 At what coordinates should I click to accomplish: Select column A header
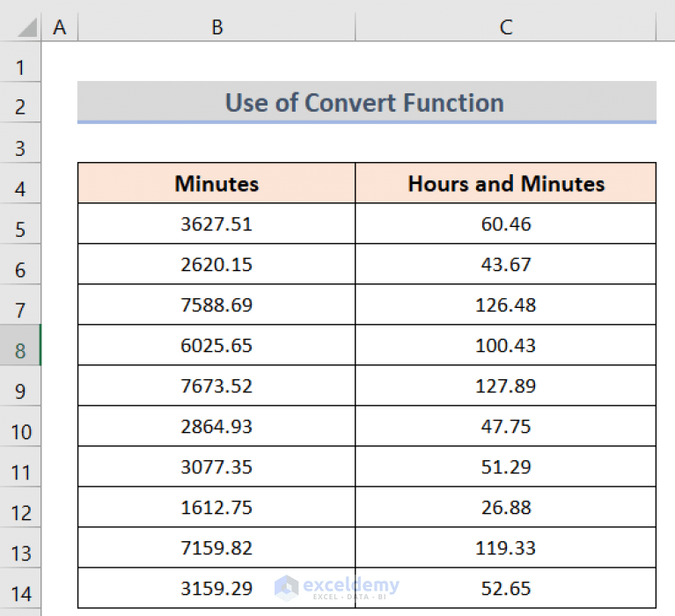tap(60, 27)
